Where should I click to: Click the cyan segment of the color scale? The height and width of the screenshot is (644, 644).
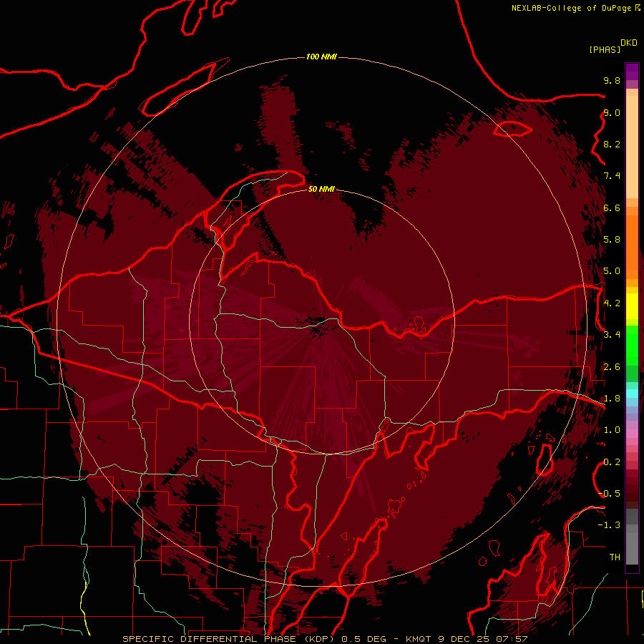coord(632,394)
